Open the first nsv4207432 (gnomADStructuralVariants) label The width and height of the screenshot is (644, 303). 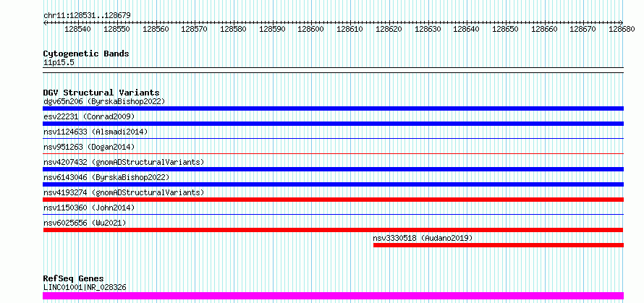click(x=124, y=162)
